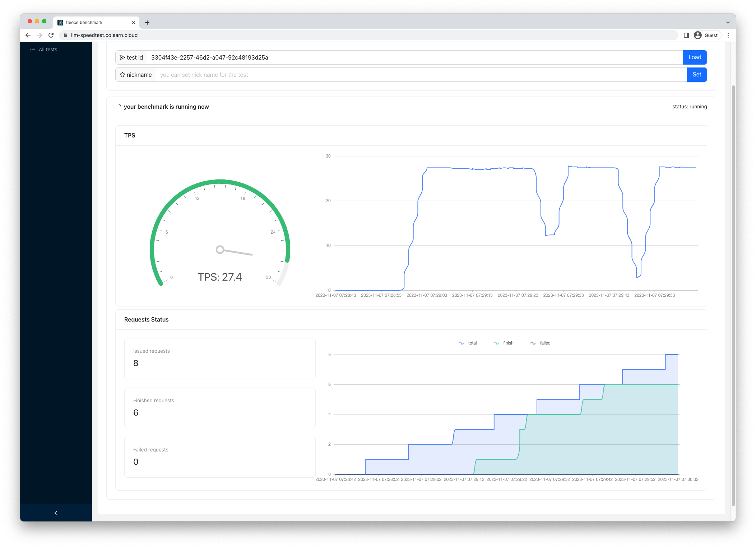Open All tests in sidebar

click(x=48, y=50)
